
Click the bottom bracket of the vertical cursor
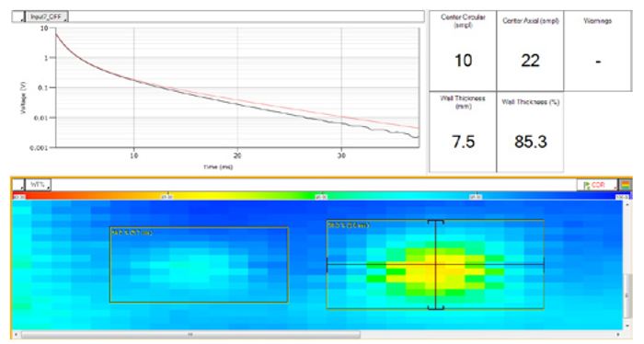click(x=436, y=307)
